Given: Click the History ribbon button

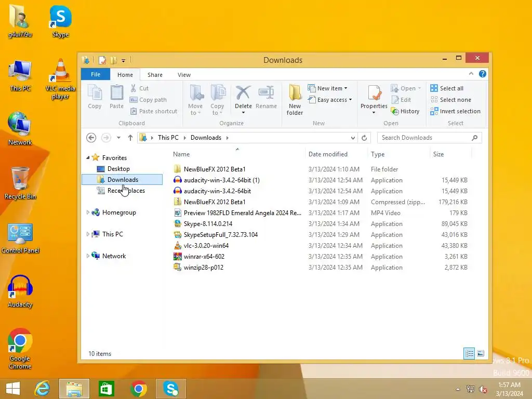Looking at the screenshot, I should pos(405,111).
